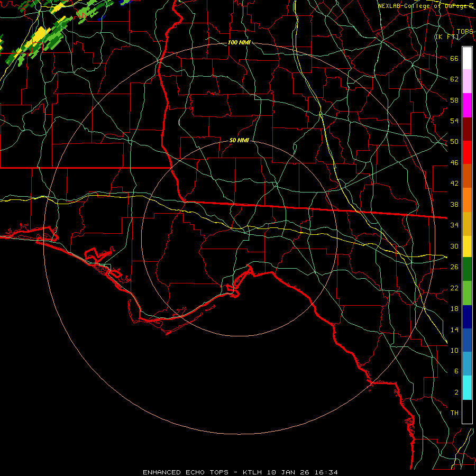Click the 66 value on the legend
The image size is (476, 476).
coord(454,59)
